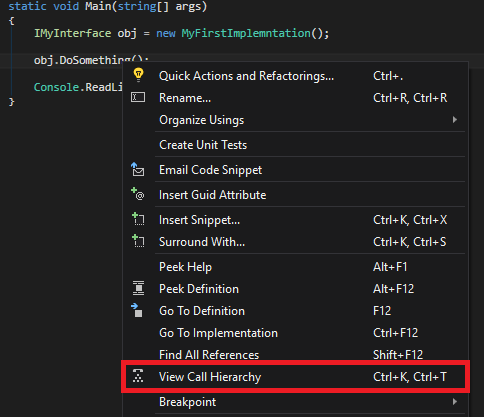
Task: Select View Call Hierarchy entry
Action: [x=295, y=377]
